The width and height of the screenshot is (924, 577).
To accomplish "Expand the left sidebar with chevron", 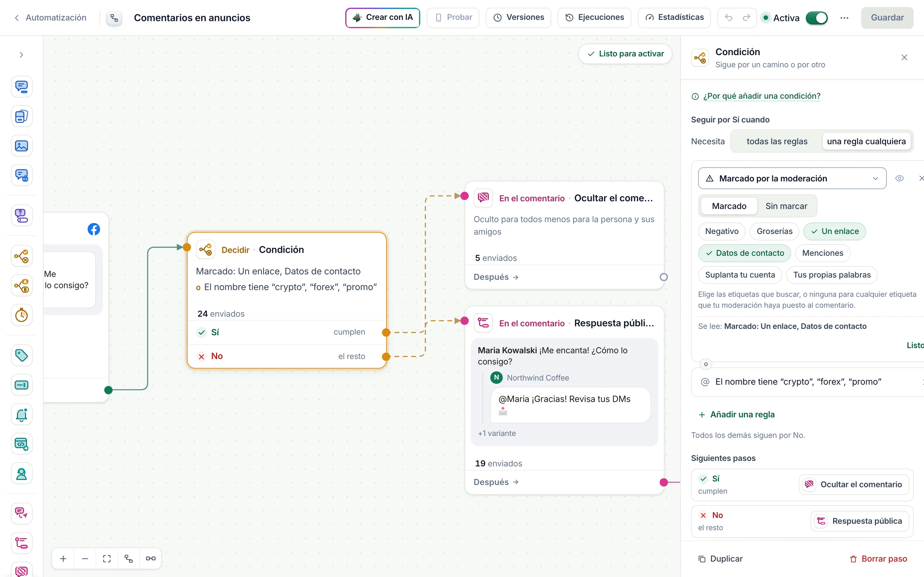I will 21,55.
